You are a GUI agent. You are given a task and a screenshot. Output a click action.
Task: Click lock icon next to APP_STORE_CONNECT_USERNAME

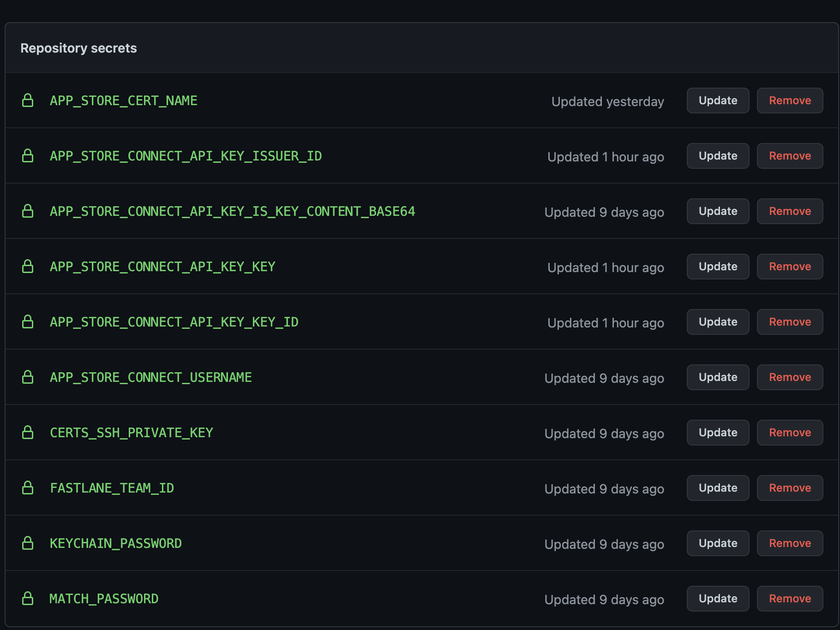(28, 377)
